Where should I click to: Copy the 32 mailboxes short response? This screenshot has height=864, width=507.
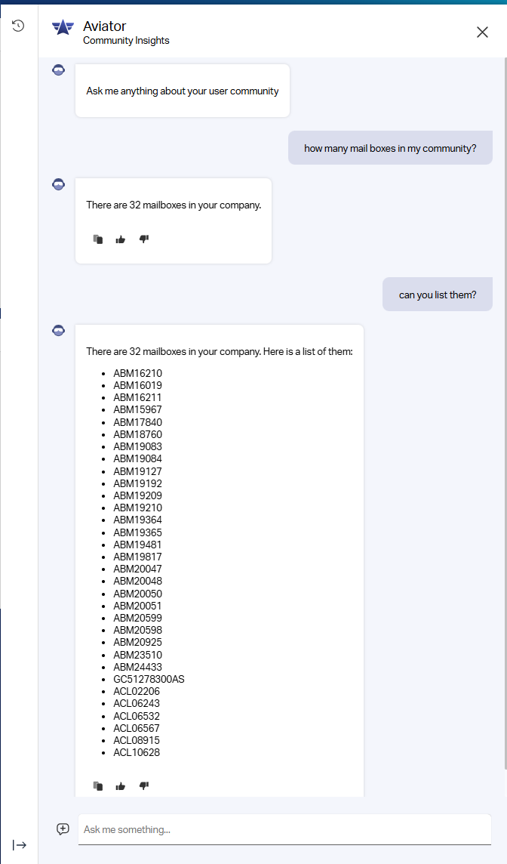[x=98, y=239]
